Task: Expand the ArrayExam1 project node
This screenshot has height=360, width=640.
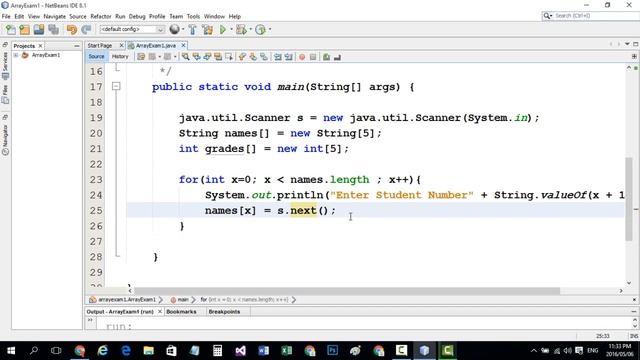Action: point(16,55)
